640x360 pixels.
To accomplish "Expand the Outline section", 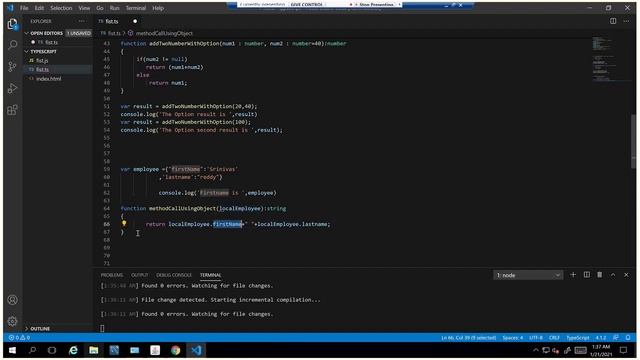I will (58, 329).
